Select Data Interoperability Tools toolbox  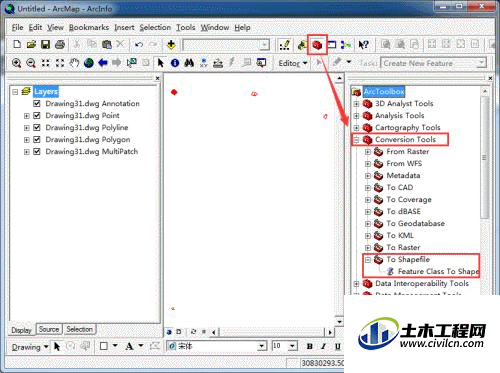422,283
